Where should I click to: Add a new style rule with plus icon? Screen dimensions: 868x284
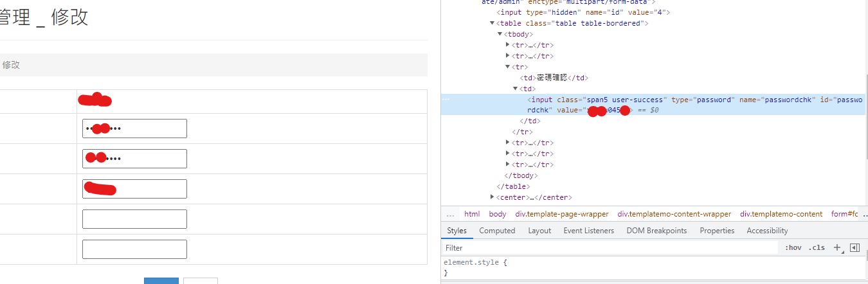(x=836, y=247)
